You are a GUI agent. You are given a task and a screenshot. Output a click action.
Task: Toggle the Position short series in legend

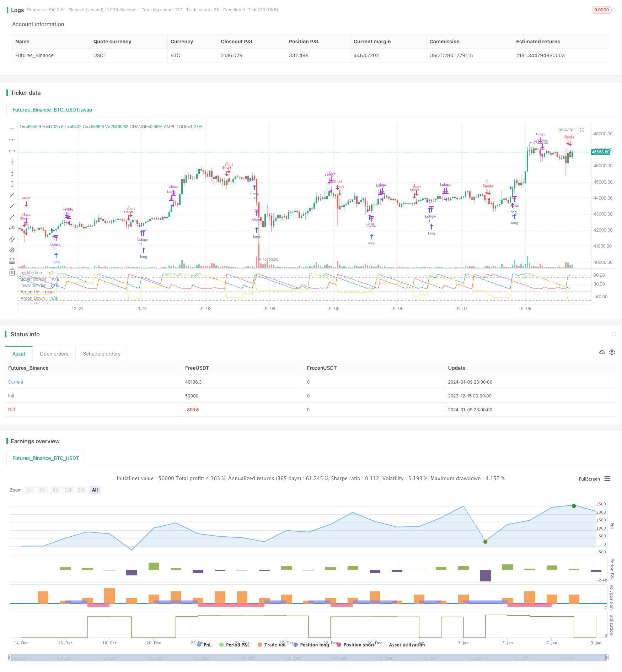tap(355, 645)
